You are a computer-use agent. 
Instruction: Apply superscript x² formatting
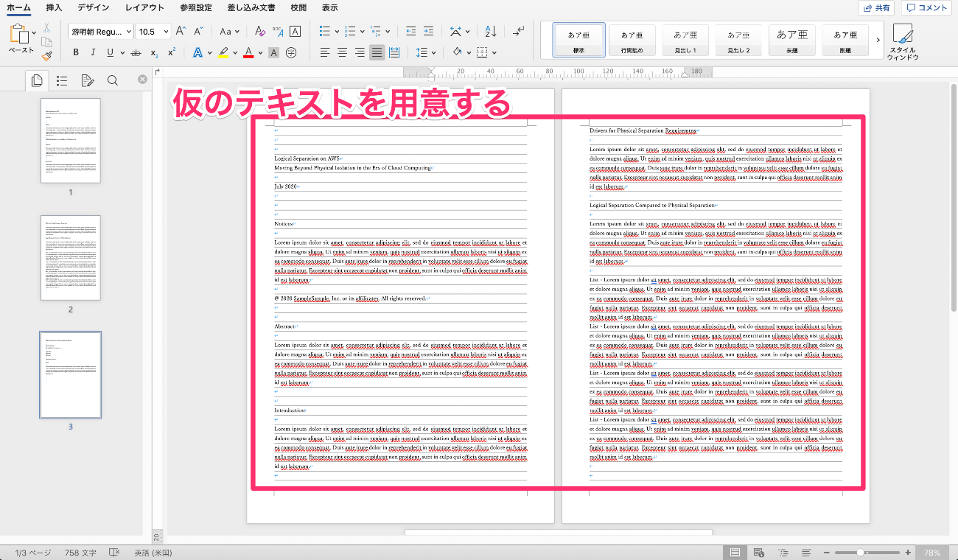pos(172,52)
